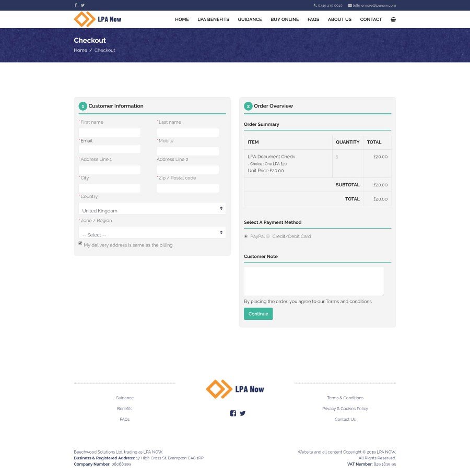Open the shopping basket icon
This screenshot has width=470, height=476.
click(393, 19)
